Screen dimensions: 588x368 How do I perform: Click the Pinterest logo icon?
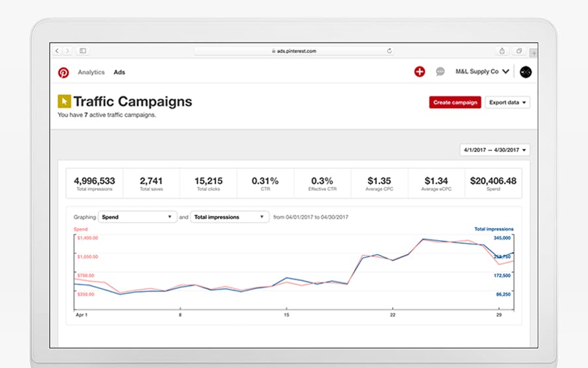coord(64,72)
